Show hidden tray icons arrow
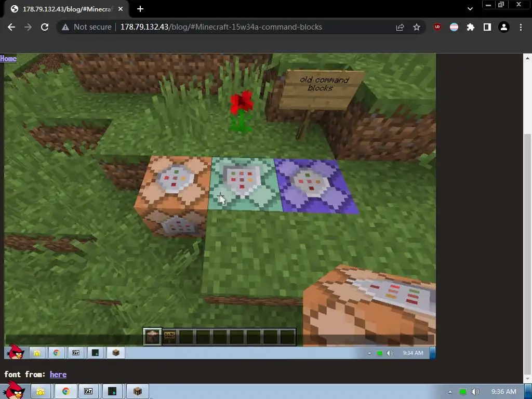Screen dimensions: 532x399 [x=450, y=392]
